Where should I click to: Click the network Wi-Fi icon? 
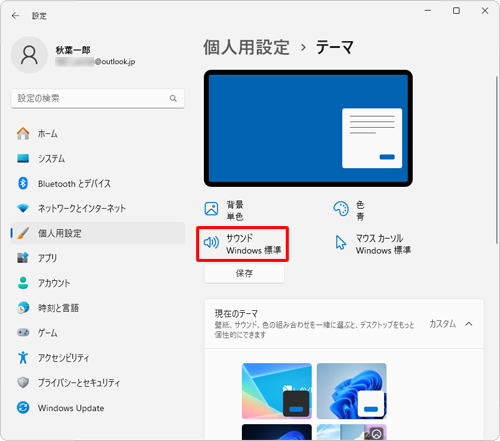pos(23,208)
